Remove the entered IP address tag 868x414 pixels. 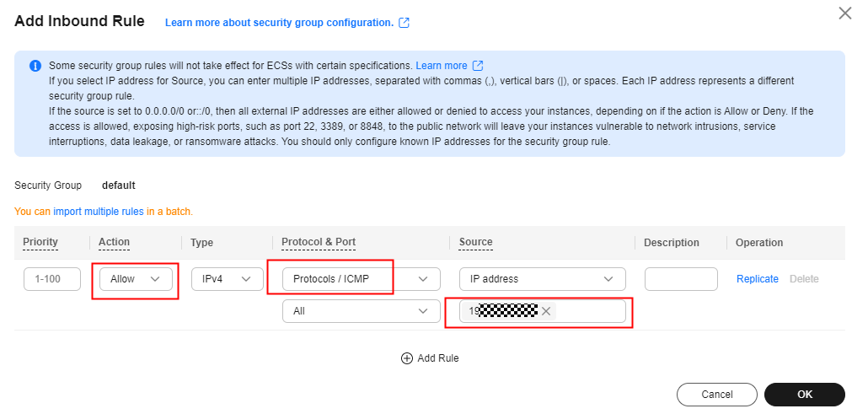click(546, 311)
